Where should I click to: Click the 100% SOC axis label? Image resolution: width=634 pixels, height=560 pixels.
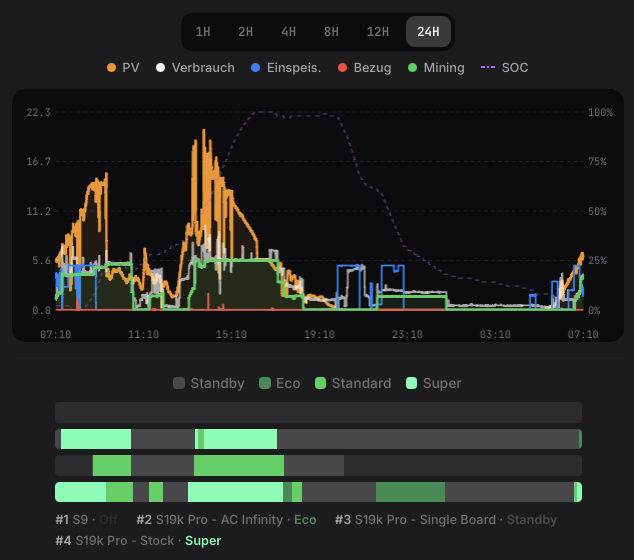(x=600, y=112)
